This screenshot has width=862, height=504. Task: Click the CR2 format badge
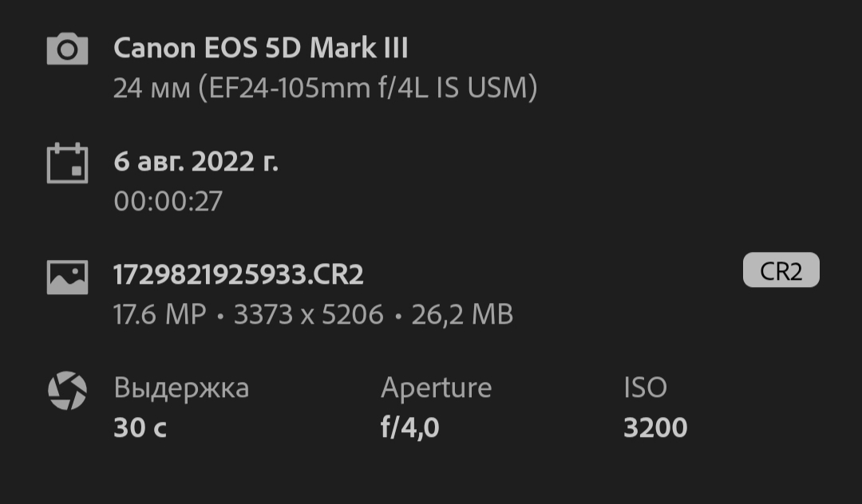(781, 270)
